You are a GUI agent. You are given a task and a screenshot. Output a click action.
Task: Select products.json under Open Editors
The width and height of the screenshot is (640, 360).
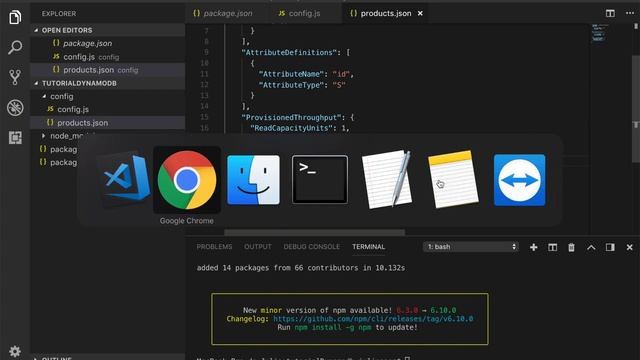tap(108, 70)
